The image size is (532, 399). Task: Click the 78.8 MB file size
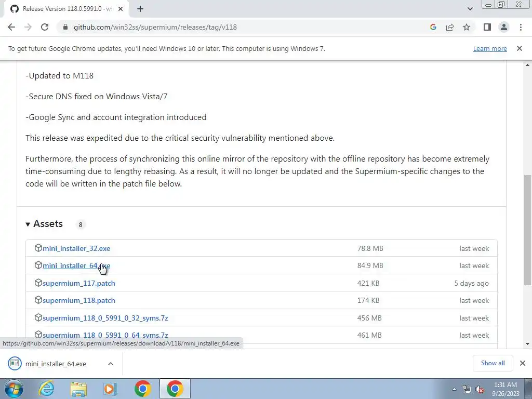[x=370, y=248]
